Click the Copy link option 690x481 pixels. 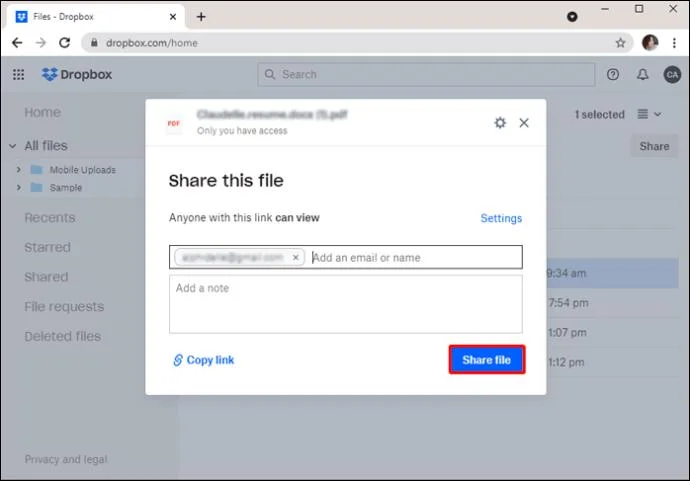click(204, 360)
